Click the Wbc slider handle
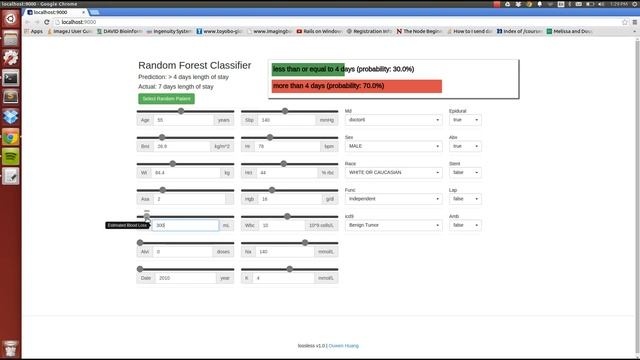640x360 pixels. pyautogui.click(x=287, y=217)
